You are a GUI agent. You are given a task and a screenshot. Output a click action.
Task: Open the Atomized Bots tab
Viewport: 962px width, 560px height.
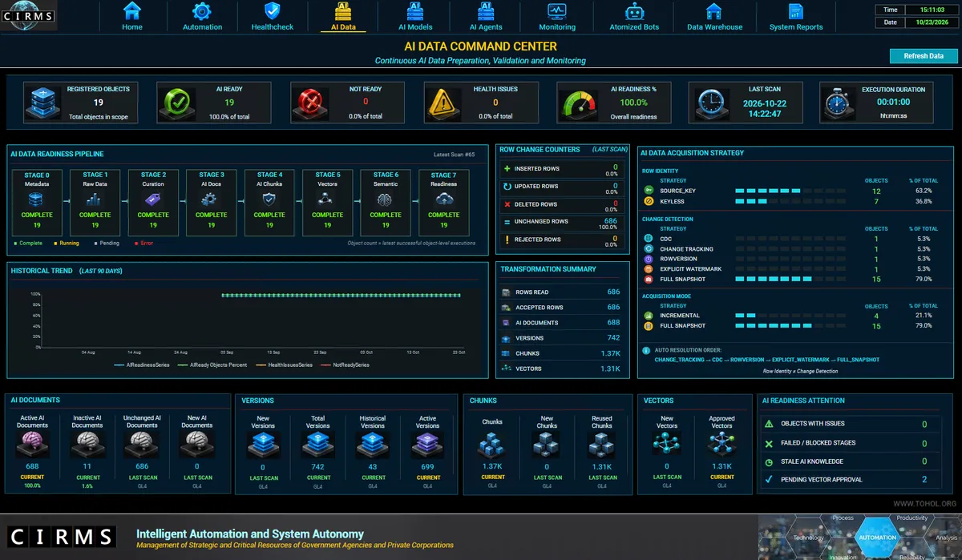coord(634,16)
